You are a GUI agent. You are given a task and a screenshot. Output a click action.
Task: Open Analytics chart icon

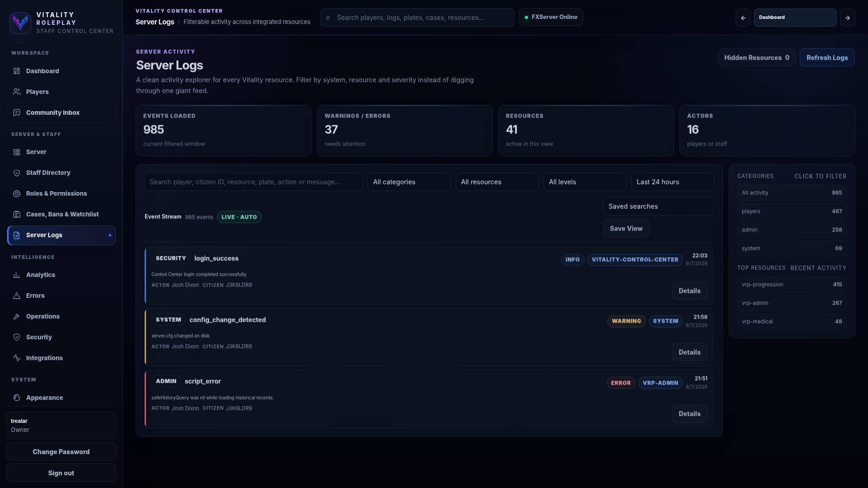pos(17,275)
